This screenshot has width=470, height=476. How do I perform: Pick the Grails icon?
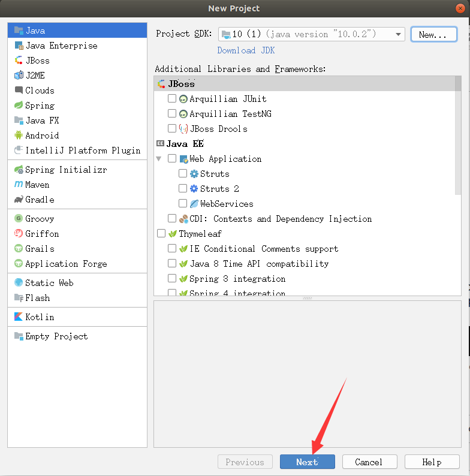(x=19, y=248)
